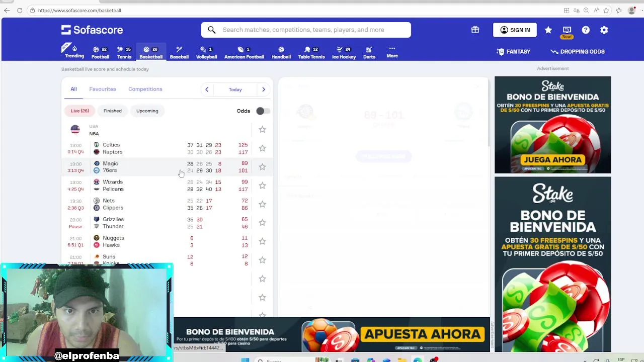Favourite the Magic vs 76ers match
Viewport: 644px width, 362px height.
(x=262, y=167)
